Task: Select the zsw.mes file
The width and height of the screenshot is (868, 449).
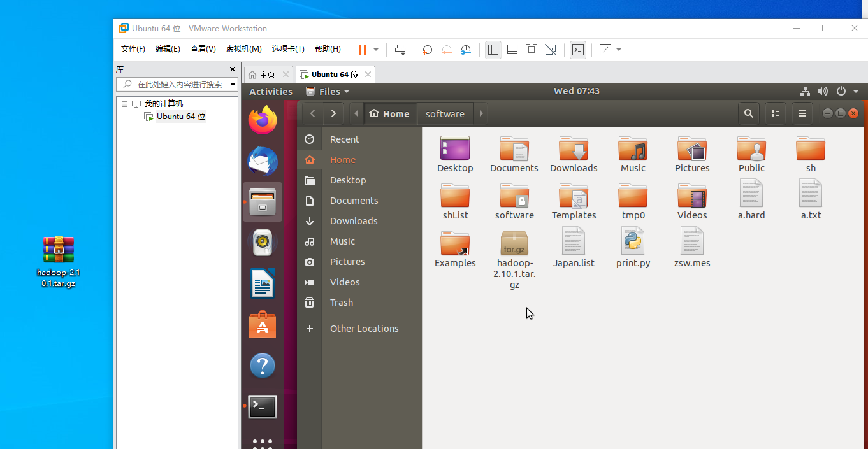Action: [692, 248]
